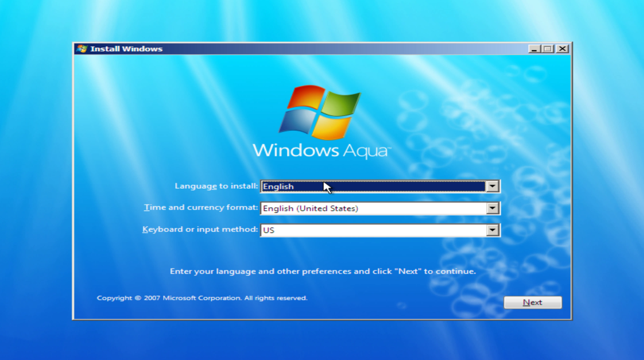
Task: Click the highlighted English selection in language box
Action: [x=278, y=186]
